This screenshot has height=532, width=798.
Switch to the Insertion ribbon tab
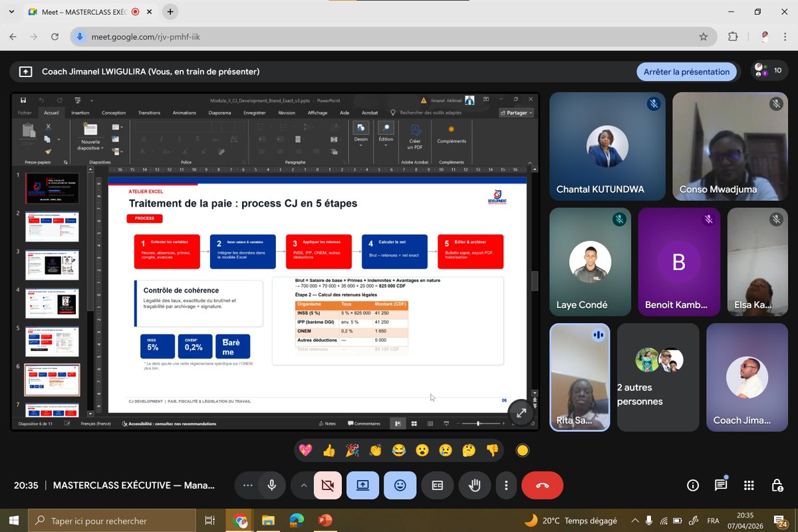click(x=80, y=112)
